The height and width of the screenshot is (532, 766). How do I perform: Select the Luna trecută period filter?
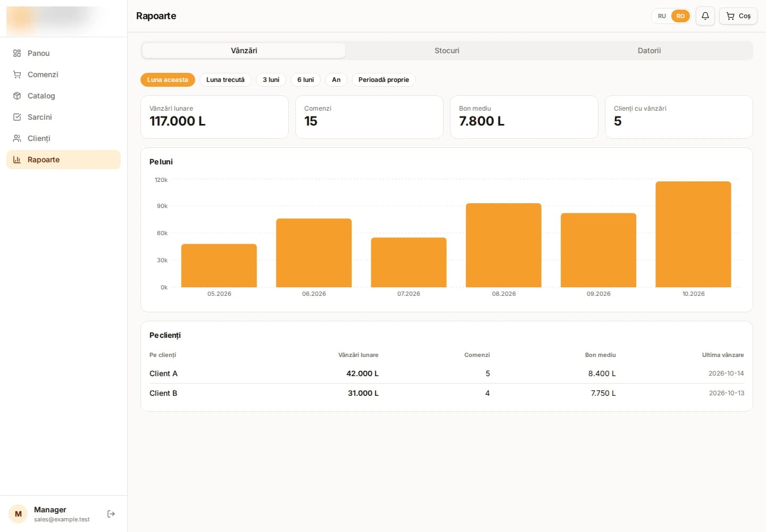[226, 80]
